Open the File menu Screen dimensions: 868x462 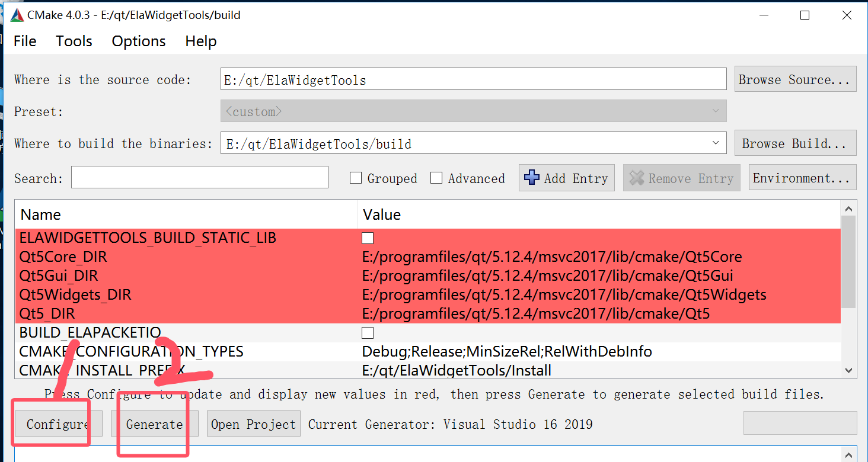(25, 41)
